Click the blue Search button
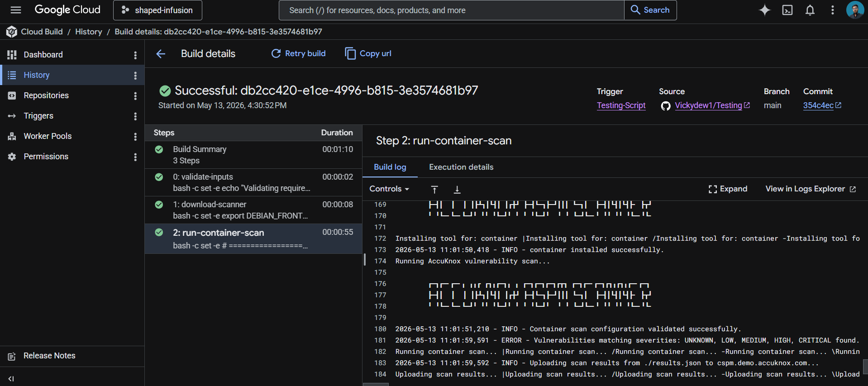868x386 pixels. point(650,10)
